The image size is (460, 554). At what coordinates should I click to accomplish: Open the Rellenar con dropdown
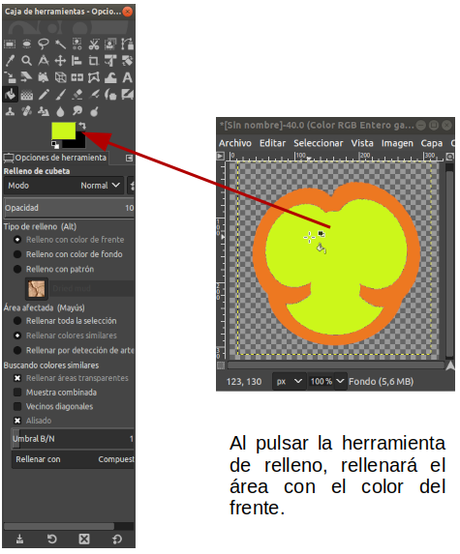[x=73, y=459]
